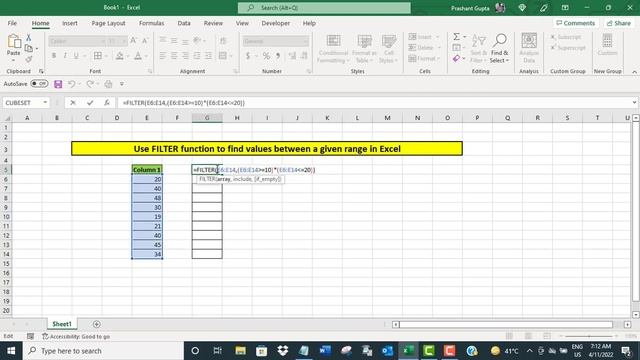Click Subscript in Custom Group
The image size is (640, 360).
(566, 37)
